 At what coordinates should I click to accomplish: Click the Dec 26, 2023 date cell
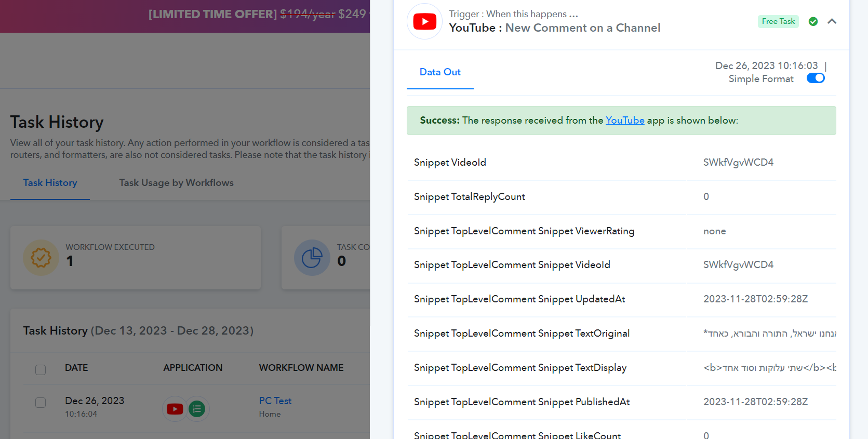point(95,401)
